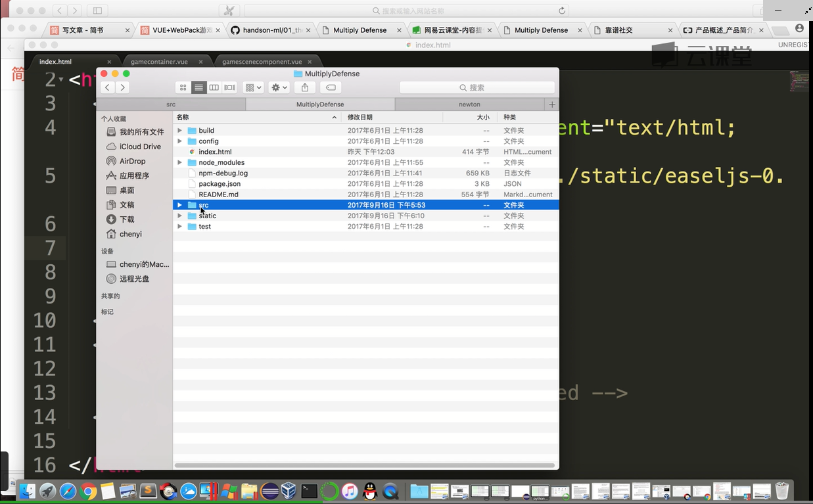813x504 pixels.
Task: Click the Finder search field
Action: [477, 87]
